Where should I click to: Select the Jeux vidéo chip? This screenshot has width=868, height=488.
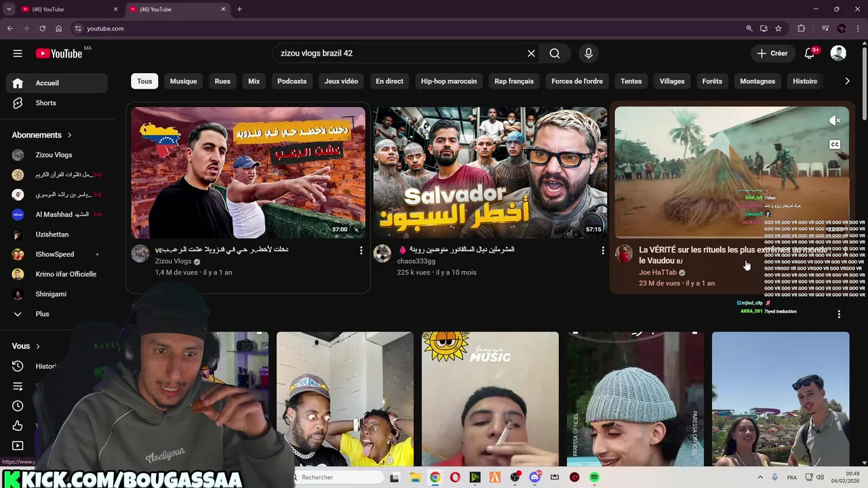pos(341,81)
